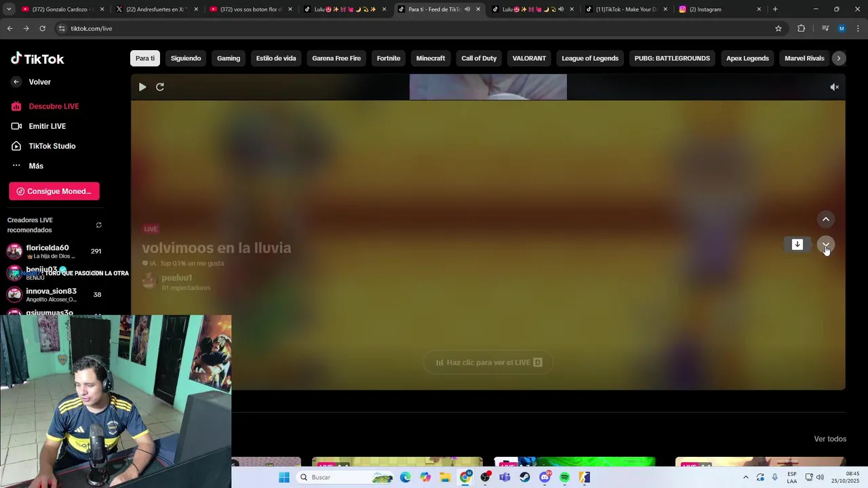
Task: Select the Fortnite category tab
Action: (389, 58)
